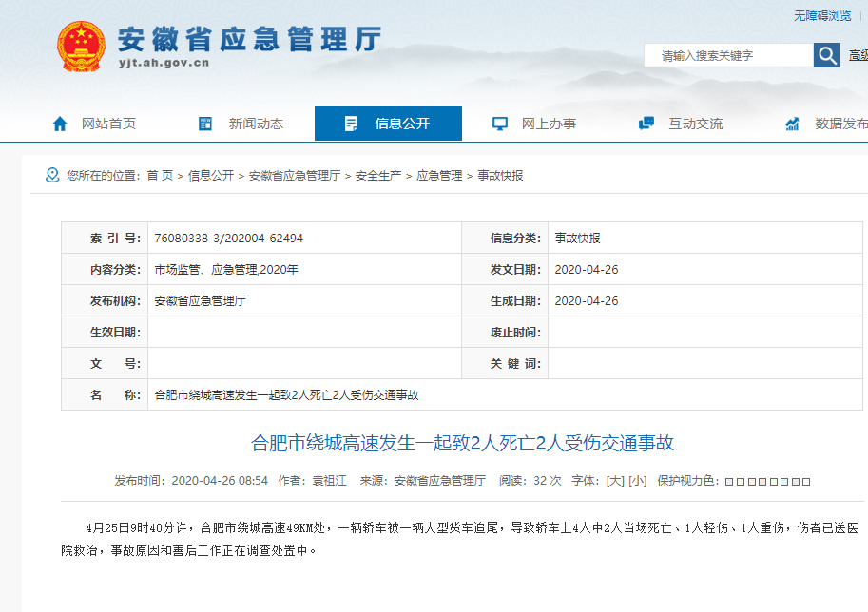
Task: Click the 生效日期 label cell
Action: 105,333
